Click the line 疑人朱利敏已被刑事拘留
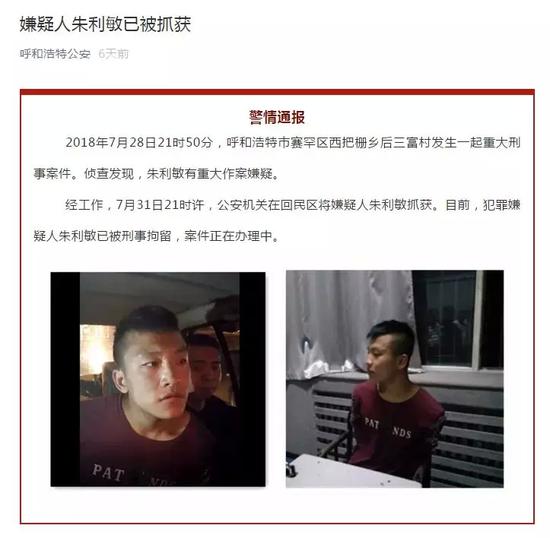This screenshot has width=550, height=538. point(157,236)
